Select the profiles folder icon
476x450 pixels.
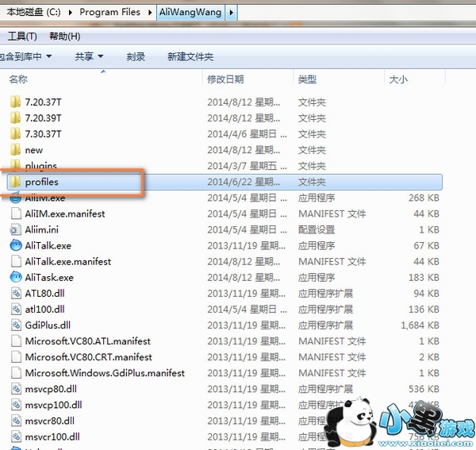pyautogui.click(x=15, y=182)
